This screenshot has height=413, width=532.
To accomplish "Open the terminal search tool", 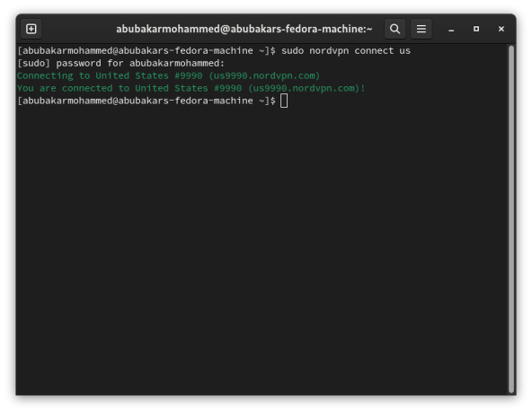I will (395, 29).
